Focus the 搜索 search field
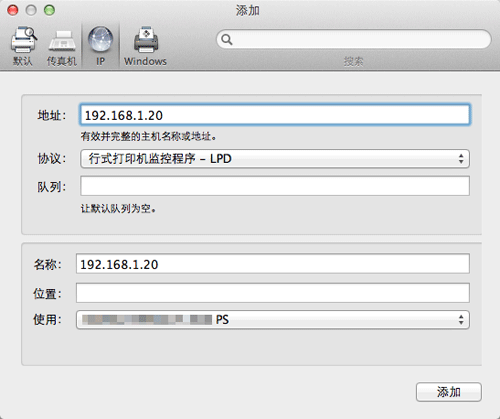Image resolution: width=500 pixels, height=419 pixels. [x=354, y=39]
